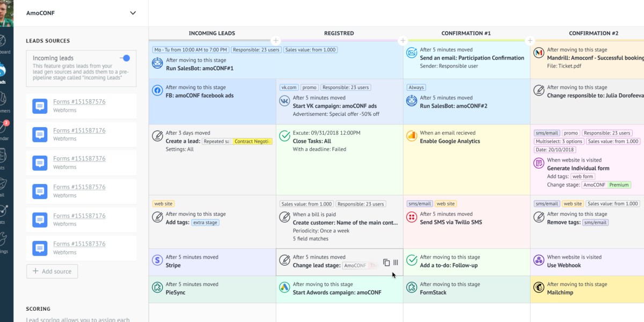This screenshot has width=644, height=322.
Task: Open the VK campaign trigger icon
Action: point(284,101)
